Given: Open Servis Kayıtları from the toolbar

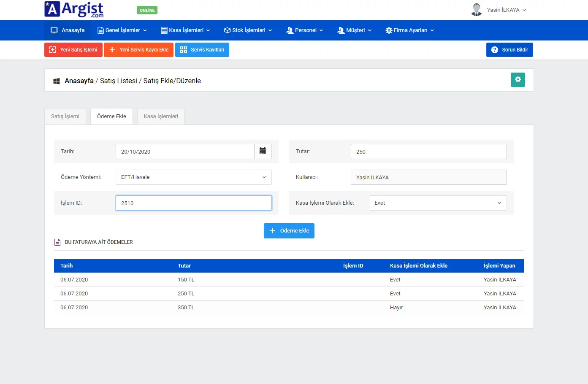Looking at the screenshot, I should tap(202, 50).
